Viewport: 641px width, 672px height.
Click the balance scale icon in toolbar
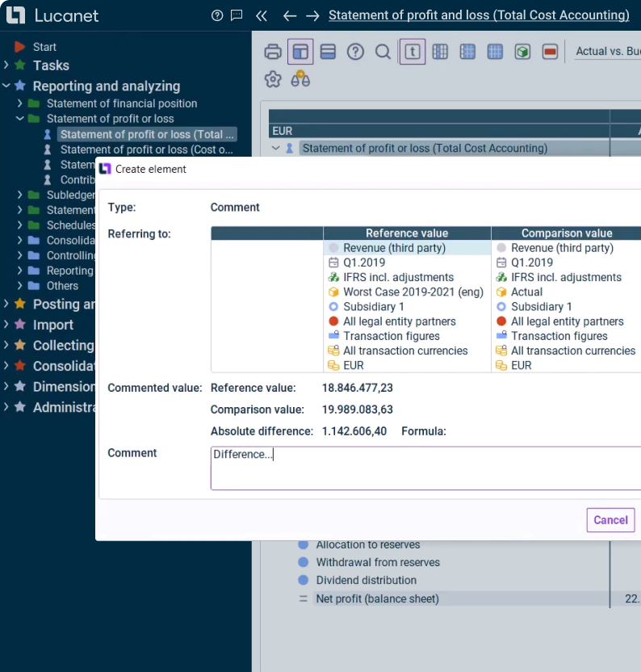click(x=300, y=79)
